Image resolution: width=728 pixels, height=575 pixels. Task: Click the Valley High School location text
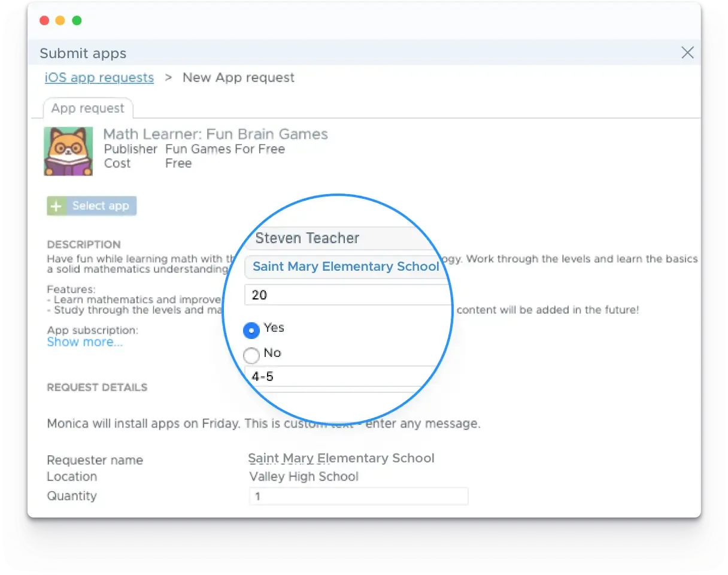(x=304, y=477)
